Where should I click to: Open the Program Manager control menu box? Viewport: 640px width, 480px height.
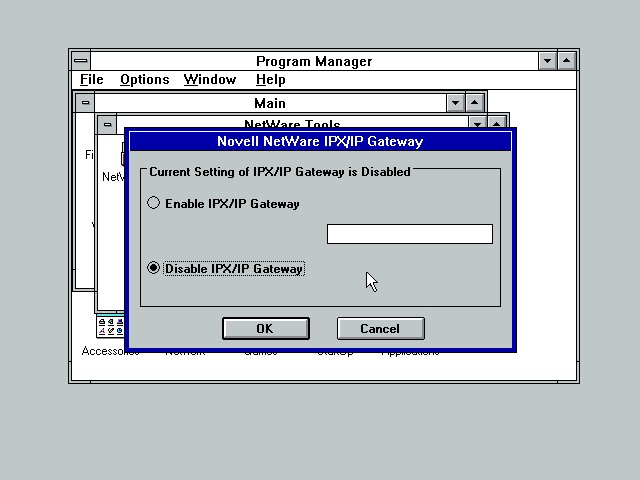tap(80, 61)
